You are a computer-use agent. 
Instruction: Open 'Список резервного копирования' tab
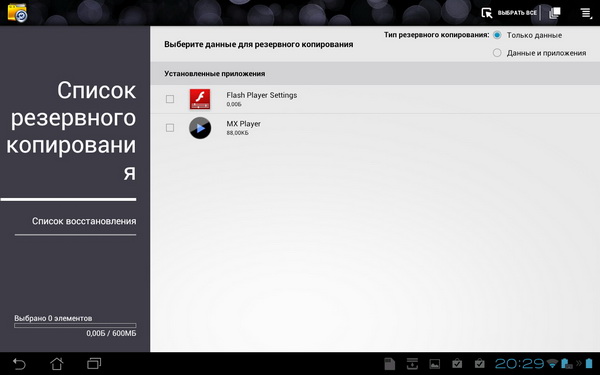click(x=71, y=131)
